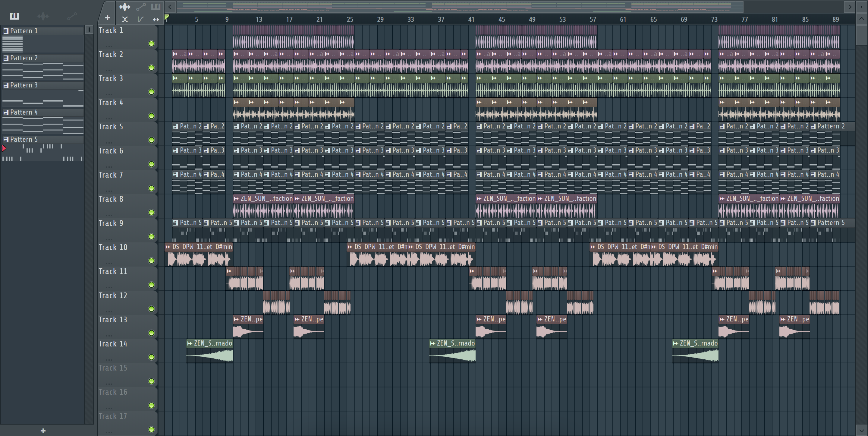Mute Track 12 via its green LED
Viewport: 868px width, 436px height.
click(151, 309)
